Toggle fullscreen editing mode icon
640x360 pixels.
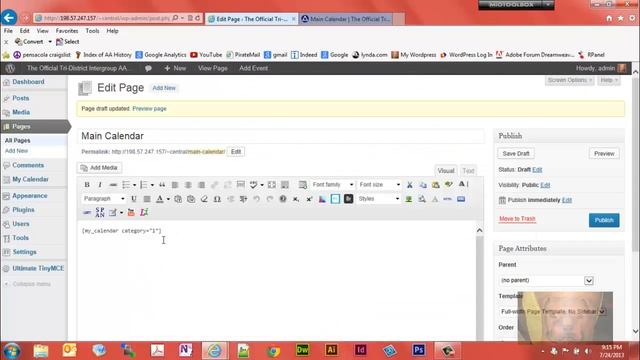272,185
